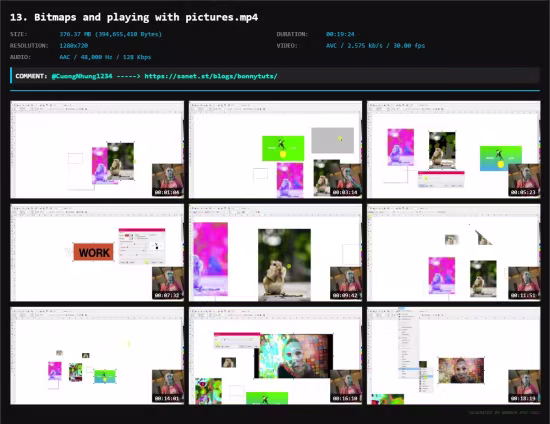Select the 00:05:23 frame thumbnail
Image resolution: width=550 pixels, height=424 pixels.
pyautogui.click(x=454, y=149)
